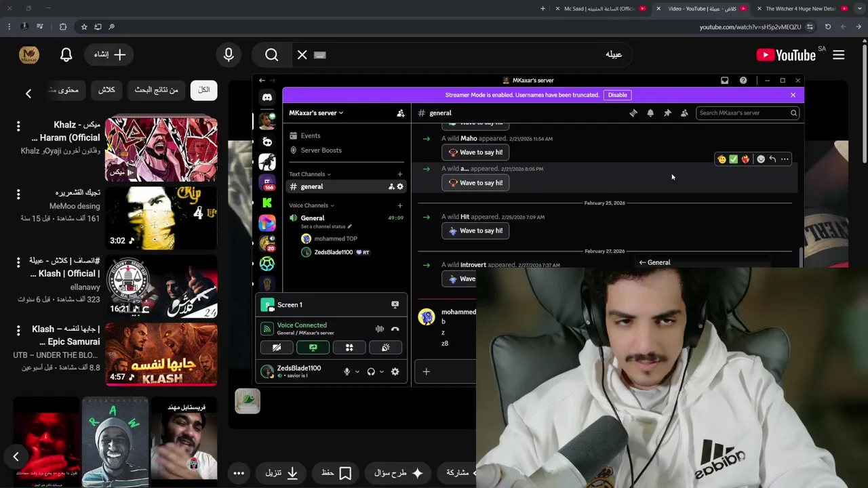
Task: Reply to message using arrow icon
Action: [772, 159]
